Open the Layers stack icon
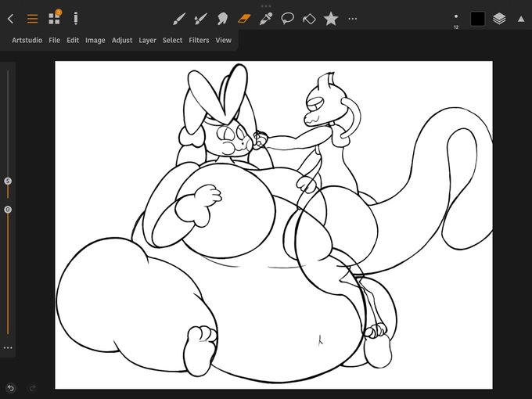Image resolution: width=532 pixels, height=399 pixels. tap(499, 19)
